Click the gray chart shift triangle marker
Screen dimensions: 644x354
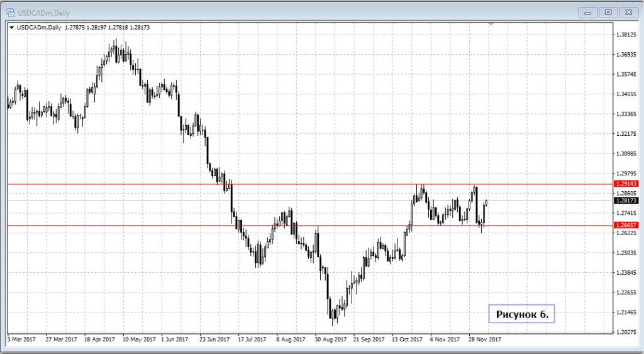point(491,25)
